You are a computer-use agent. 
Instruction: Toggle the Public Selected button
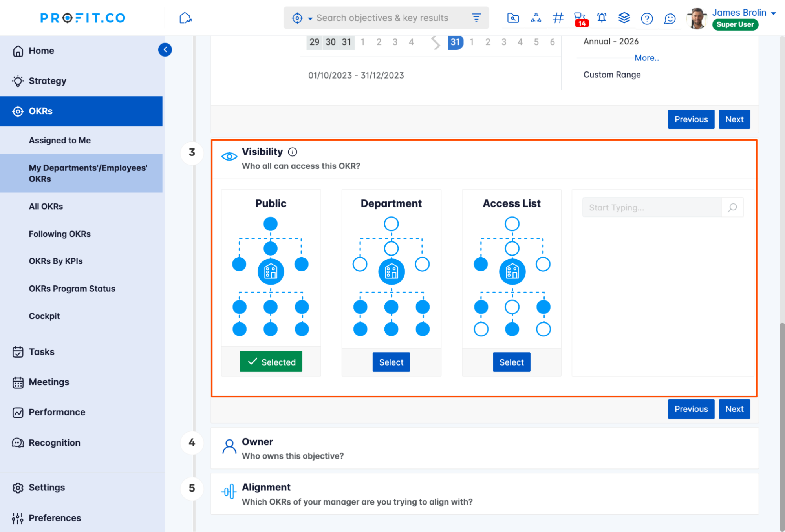pyautogui.click(x=271, y=362)
